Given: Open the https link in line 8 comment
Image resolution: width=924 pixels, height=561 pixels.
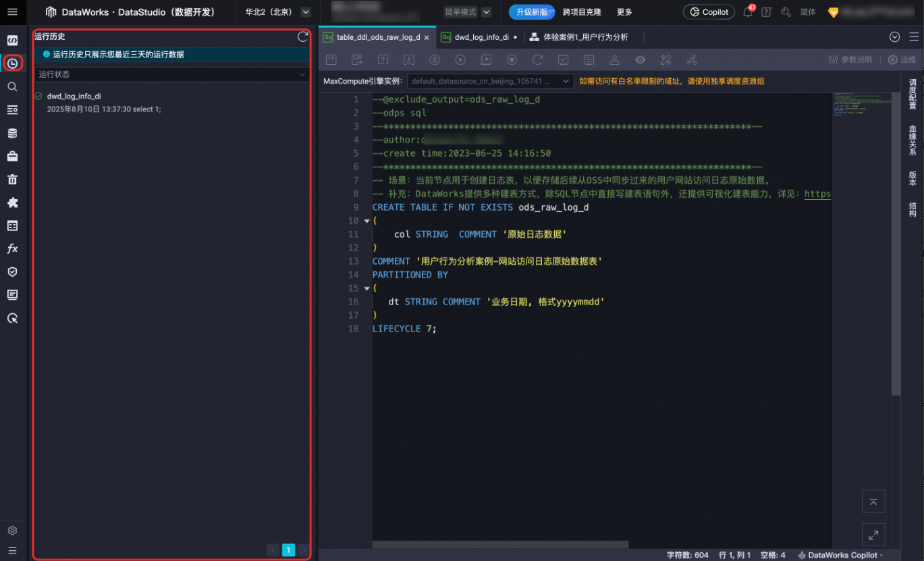Looking at the screenshot, I should pos(817,194).
